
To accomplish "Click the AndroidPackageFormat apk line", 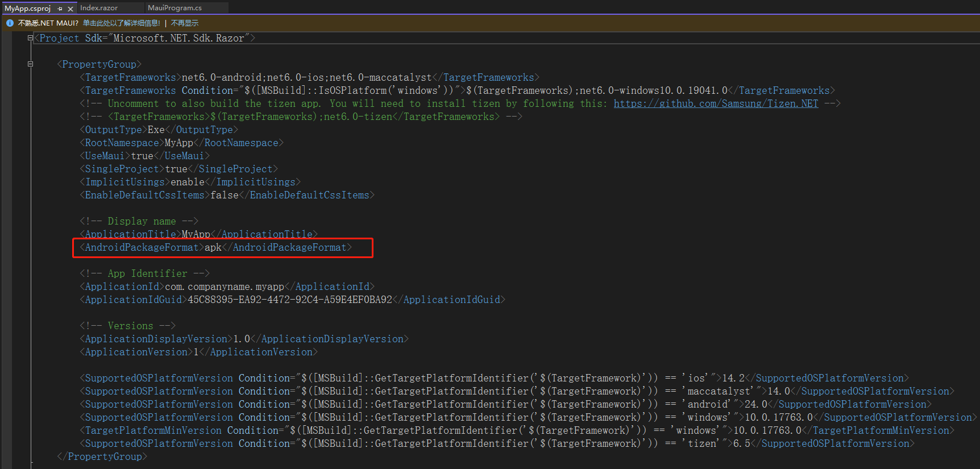I will click(x=216, y=247).
